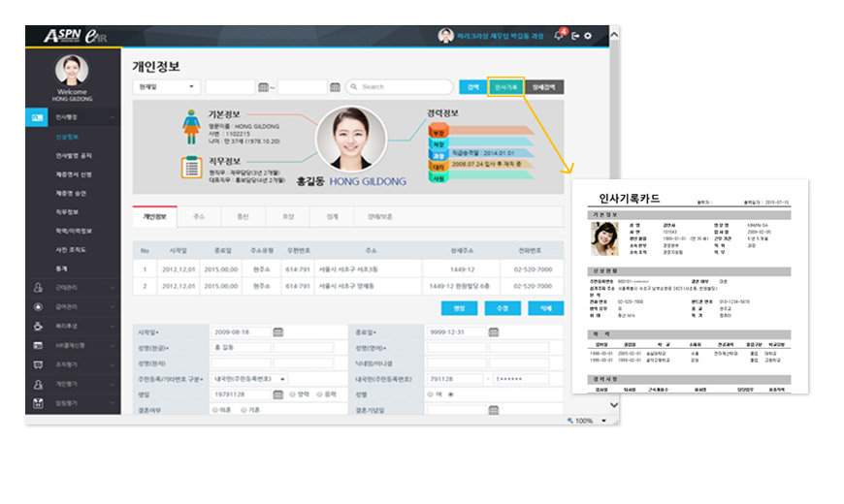Open the 내국인(주민등록번호) dropdown
This screenshot has width=844, height=504.
pyautogui.click(x=251, y=379)
